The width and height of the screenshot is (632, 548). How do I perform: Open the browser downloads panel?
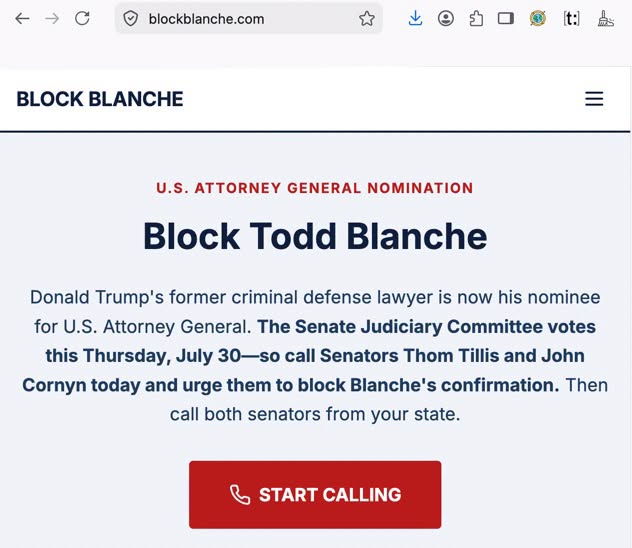pyautogui.click(x=415, y=19)
